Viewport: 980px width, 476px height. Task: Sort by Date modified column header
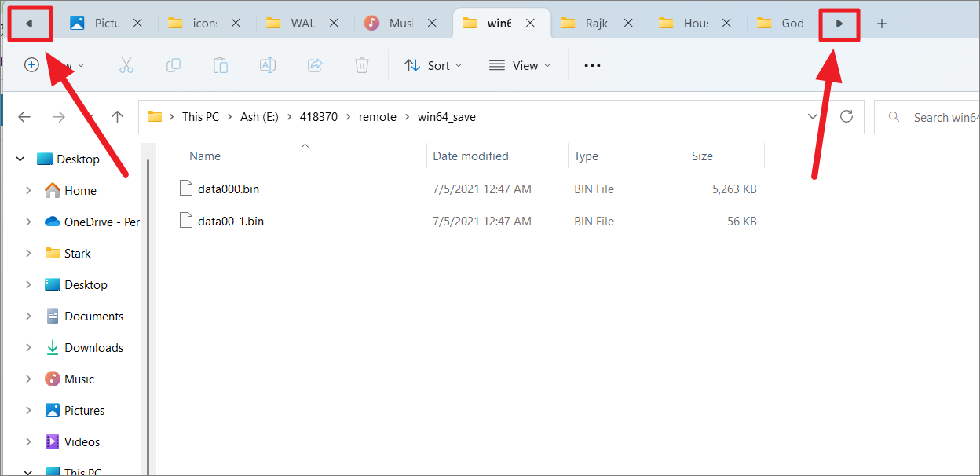(x=470, y=156)
